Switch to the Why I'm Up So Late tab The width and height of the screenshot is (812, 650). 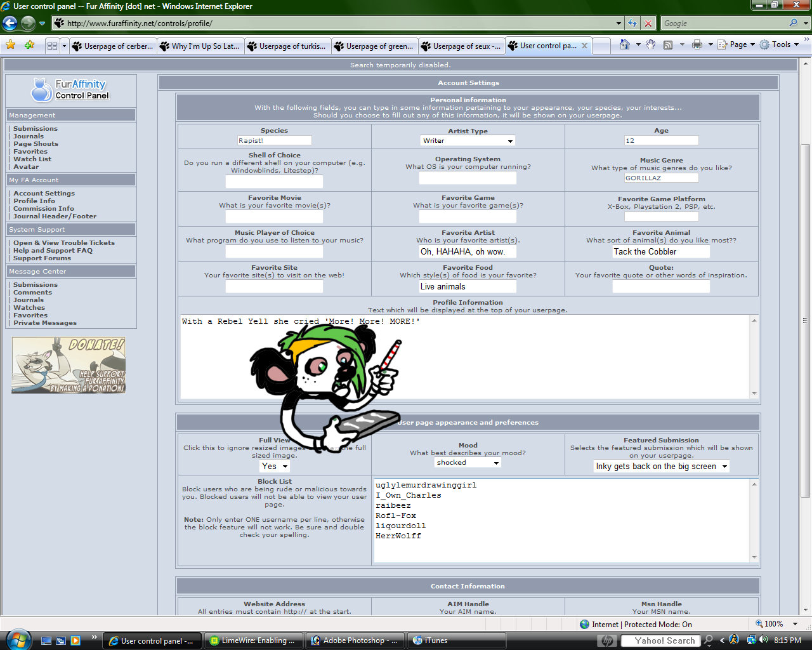click(x=200, y=46)
